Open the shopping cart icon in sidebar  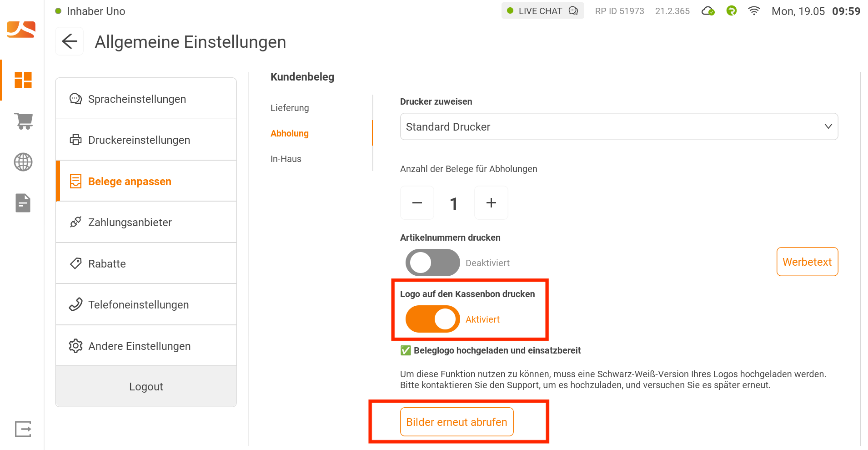[x=23, y=121]
